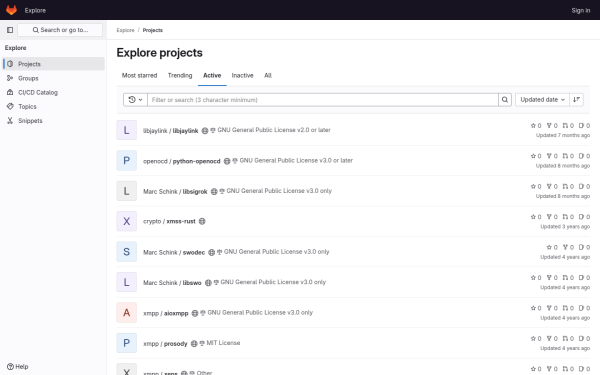Click the swodec S avatar
The width and height of the screenshot is (600, 375).
(x=127, y=252)
